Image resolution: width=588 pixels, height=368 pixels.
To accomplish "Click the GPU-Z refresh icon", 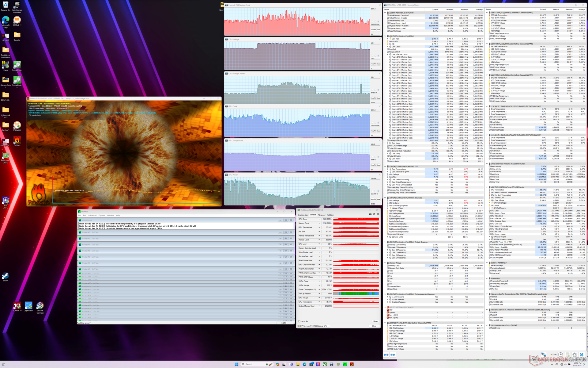I will (x=374, y=214).
